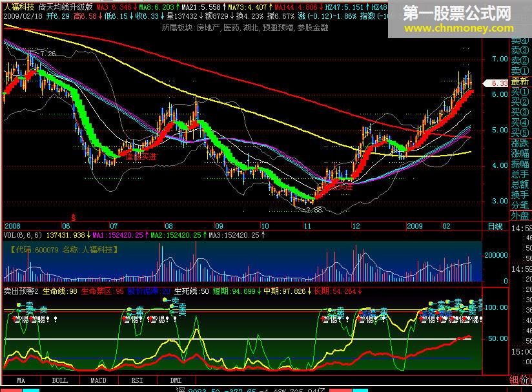Click the 02 month marker
Viewport: 532px width, 392px height.
[446, 226]
